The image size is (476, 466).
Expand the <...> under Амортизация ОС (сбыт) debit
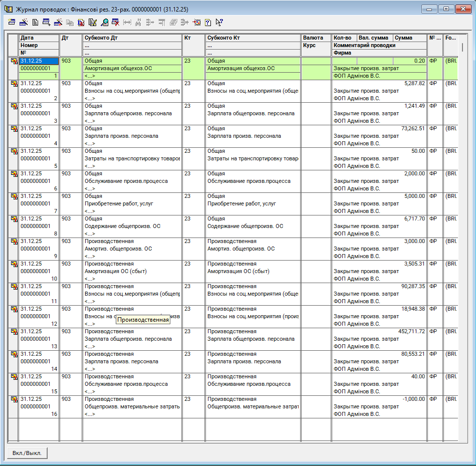click(90, 279)
